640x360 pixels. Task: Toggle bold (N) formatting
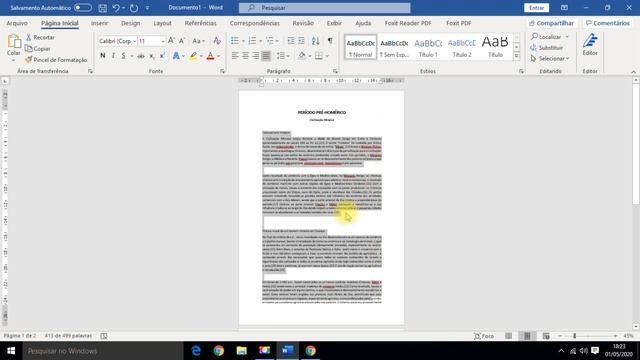pos(102,56)
